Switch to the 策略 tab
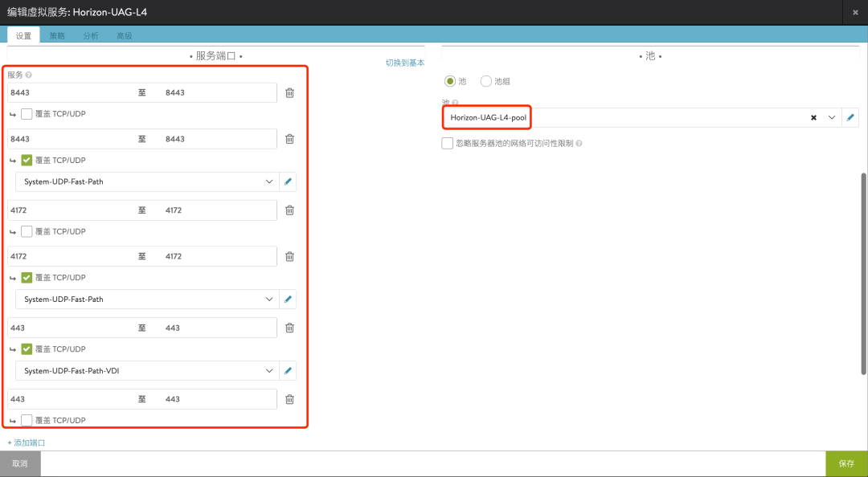 [57, 35]
